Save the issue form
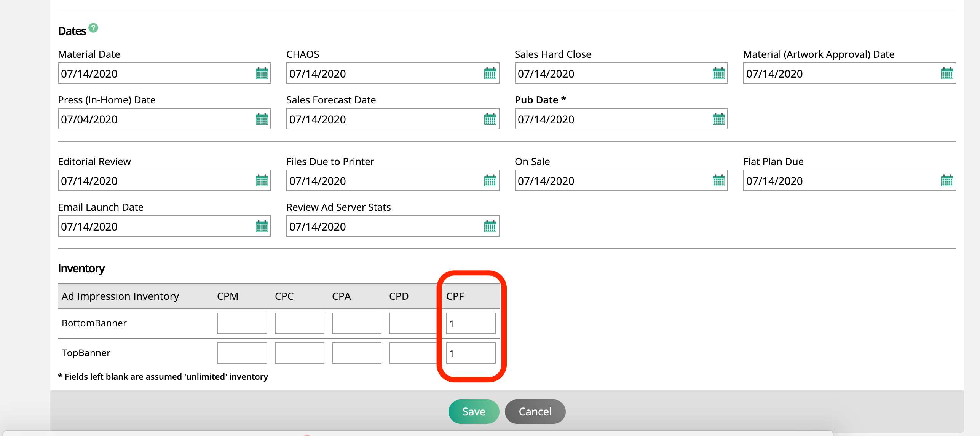Image resolution: width=980 pixels, height=436 pixels. coord(474,411)
